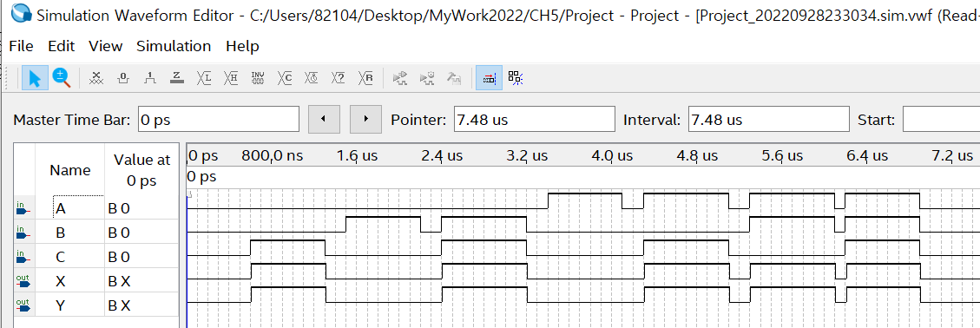Screen dimensions: 980x328
Task: Apply High Impedance (Z) value
Action: (x=177, y=78)
